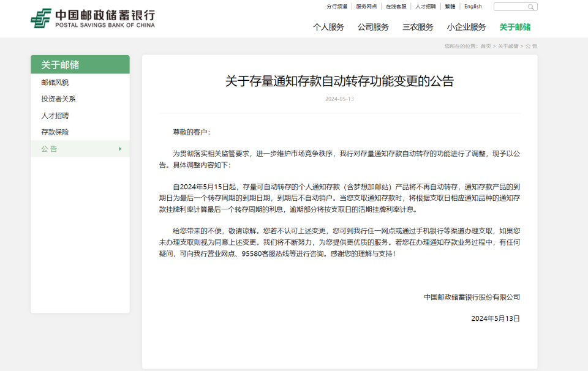Switch the site to 繁體 Chinese
This screenshot has height=371, width=588.
[450, 6]
